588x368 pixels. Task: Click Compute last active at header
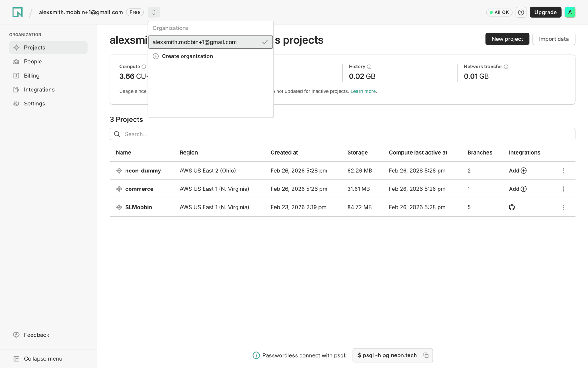[x=418, y=152]
